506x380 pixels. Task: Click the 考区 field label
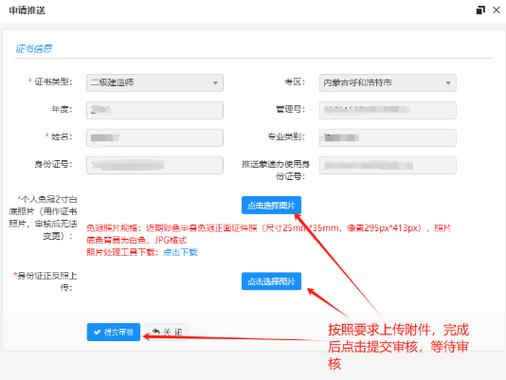(x=295, y=82)
